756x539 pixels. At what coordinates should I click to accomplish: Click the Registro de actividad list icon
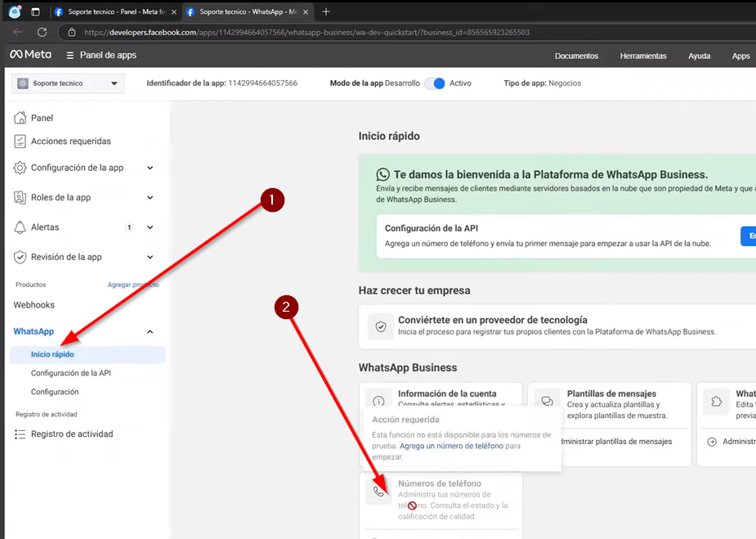[x=20, y=434]
